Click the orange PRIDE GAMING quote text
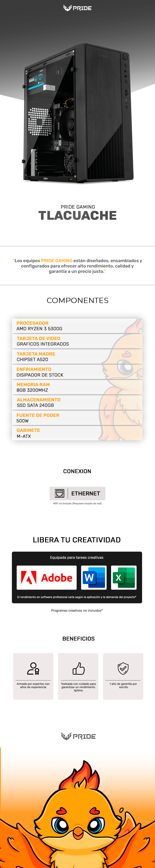The height and width of the screenshot is (868, 155). (x=57, y=260)
